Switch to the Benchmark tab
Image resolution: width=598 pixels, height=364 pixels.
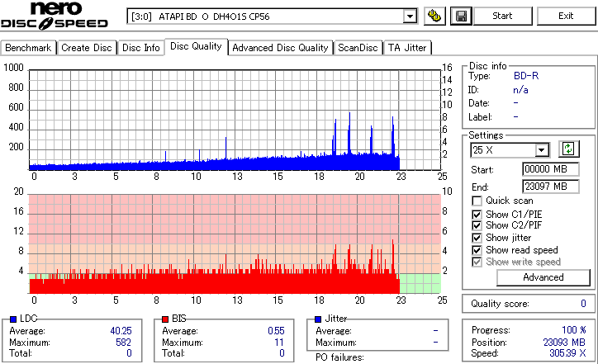click(x=28, y=48)
